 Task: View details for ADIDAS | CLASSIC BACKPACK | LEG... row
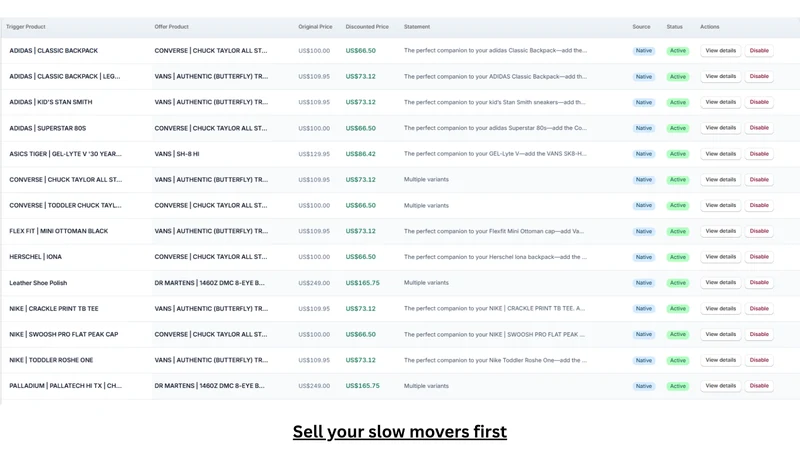[720, 76]
